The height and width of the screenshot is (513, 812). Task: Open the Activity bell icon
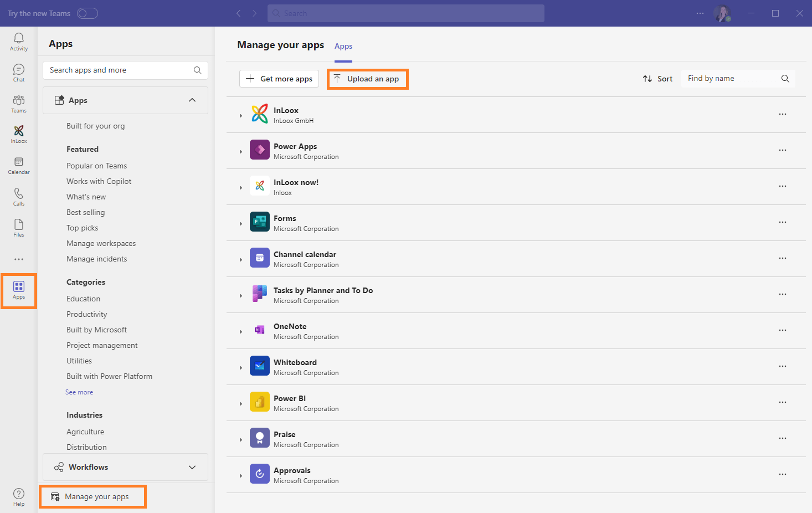point(19,42)
